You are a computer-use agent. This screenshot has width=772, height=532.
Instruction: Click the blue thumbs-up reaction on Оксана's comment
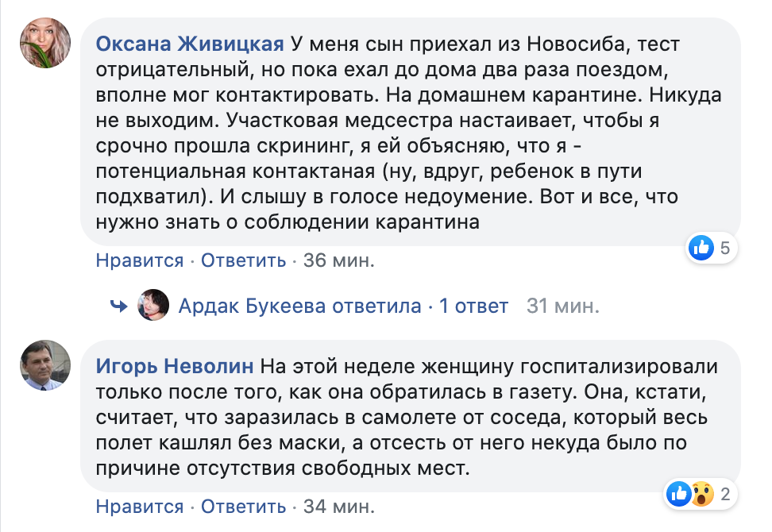click(x=701, y=249)
